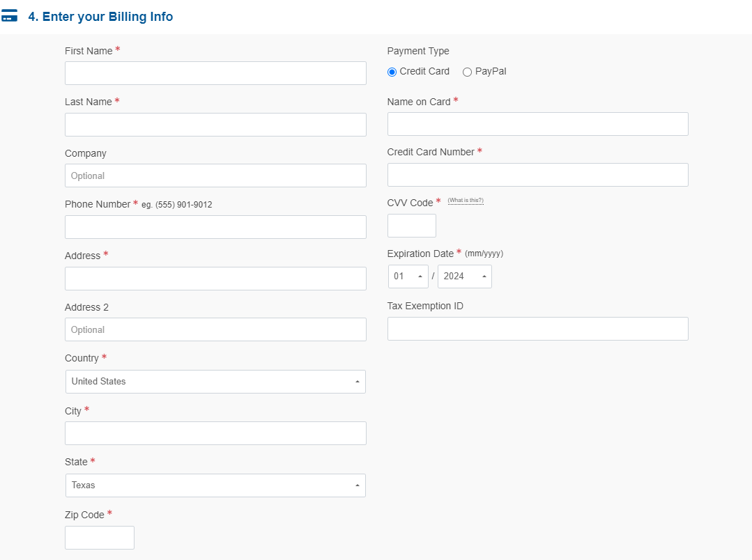Click into the optional Company field
Screen dimensions: 752x560
click(215, 176)
